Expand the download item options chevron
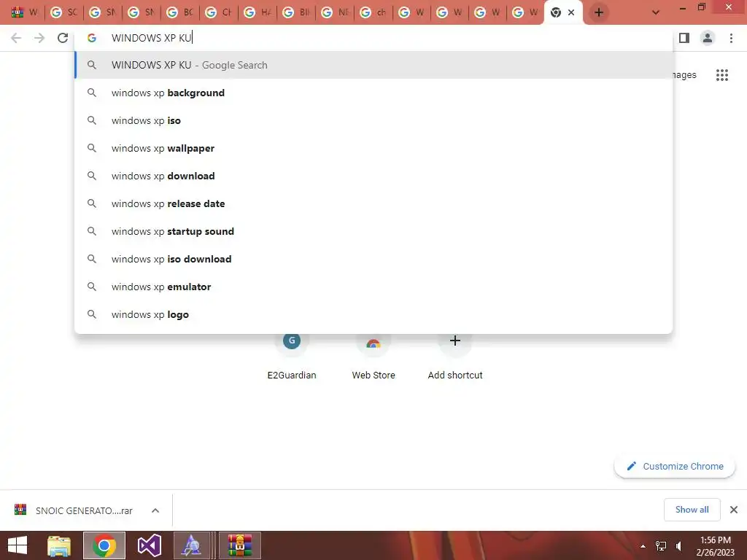747x560 pixels. click(155, 510)
